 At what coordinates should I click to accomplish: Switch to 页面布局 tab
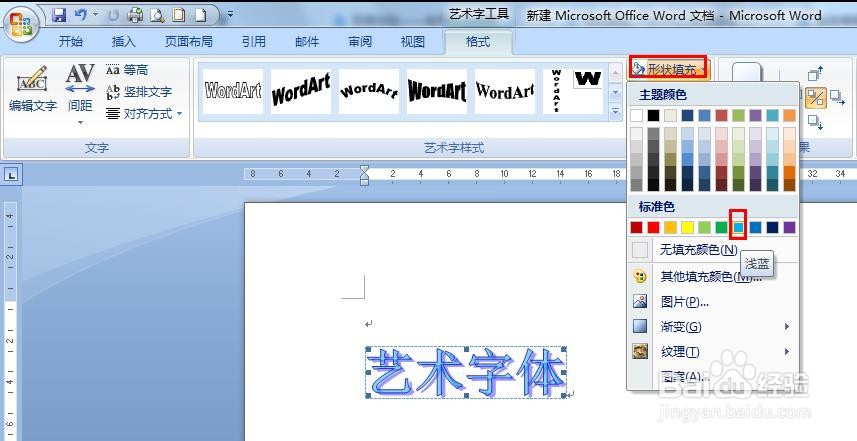(x=189, y=42)
